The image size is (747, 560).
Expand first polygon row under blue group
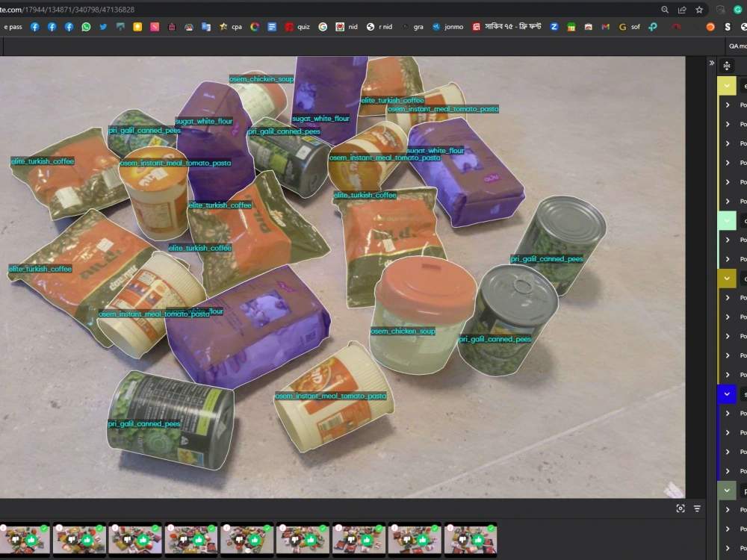[x=728, y=413]
